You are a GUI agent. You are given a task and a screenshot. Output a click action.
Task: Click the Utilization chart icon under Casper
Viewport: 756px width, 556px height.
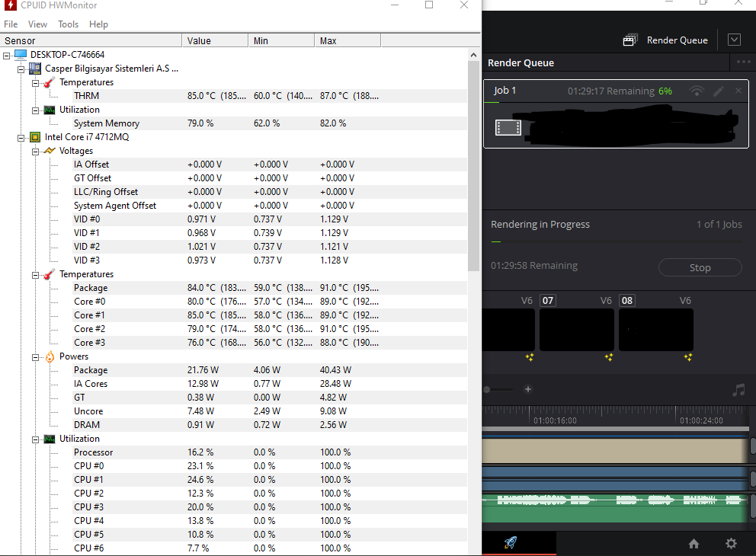click(50, 110)
